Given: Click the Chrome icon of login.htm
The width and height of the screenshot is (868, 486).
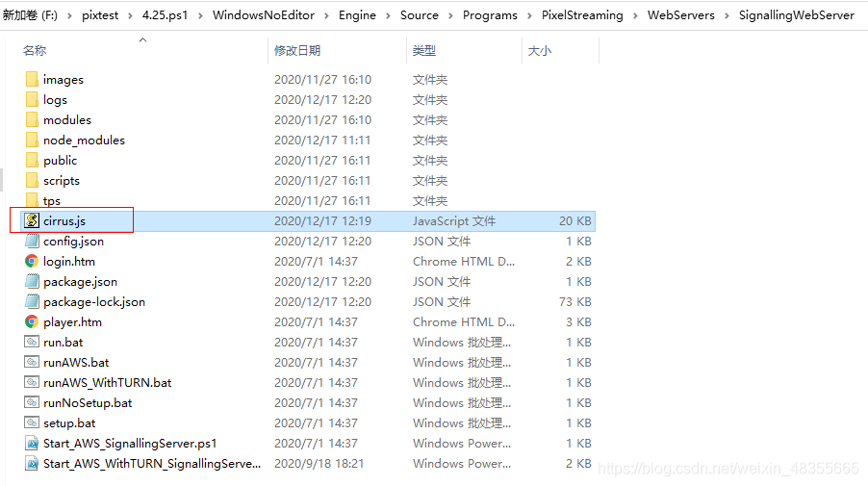Looking at the screenshot, I should (x=32, y=261).
